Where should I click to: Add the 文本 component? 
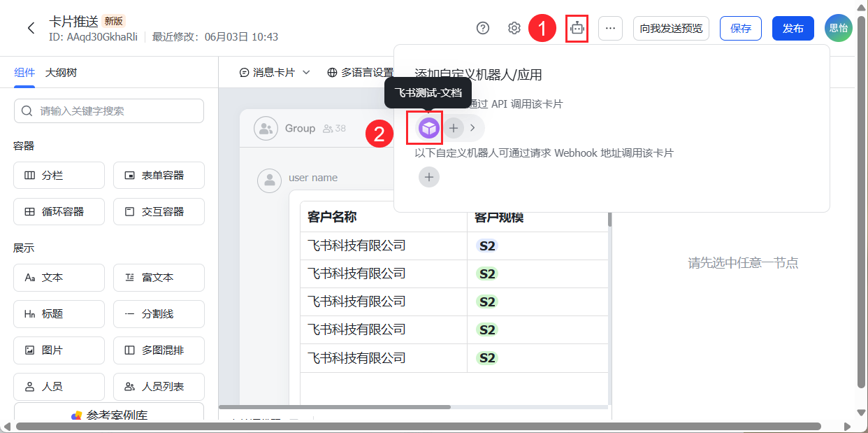59,278
